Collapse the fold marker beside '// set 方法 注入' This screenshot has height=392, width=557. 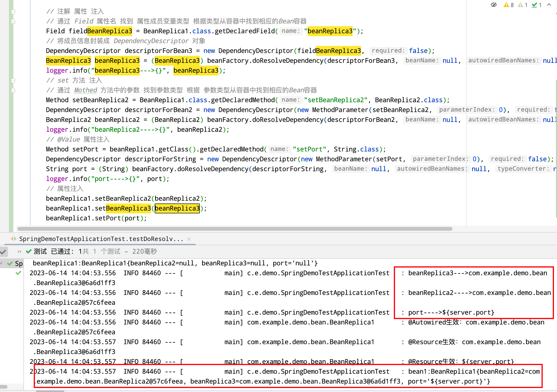tap(13, 81)
